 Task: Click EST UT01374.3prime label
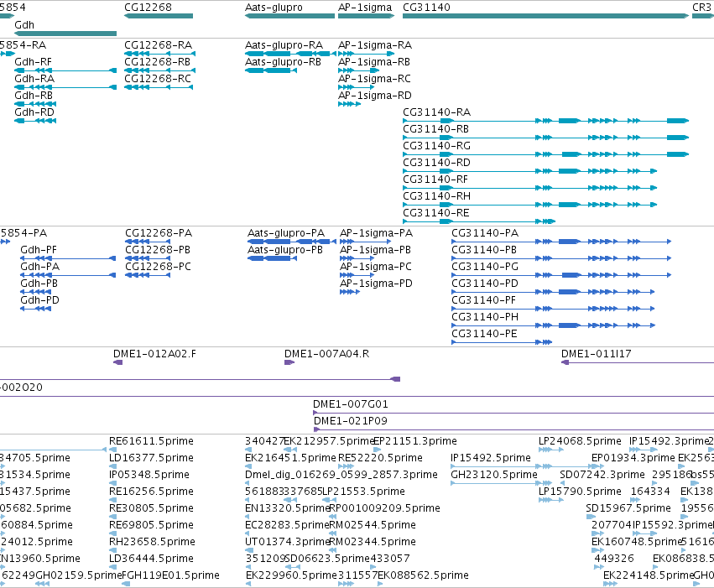click(287, 542)
